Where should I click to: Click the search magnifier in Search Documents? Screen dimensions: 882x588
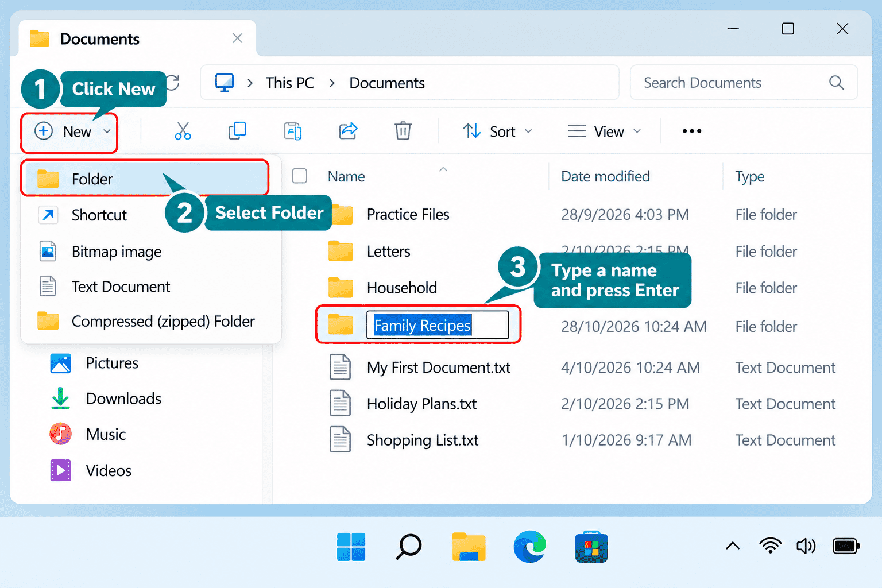click(x=837, y=83)
